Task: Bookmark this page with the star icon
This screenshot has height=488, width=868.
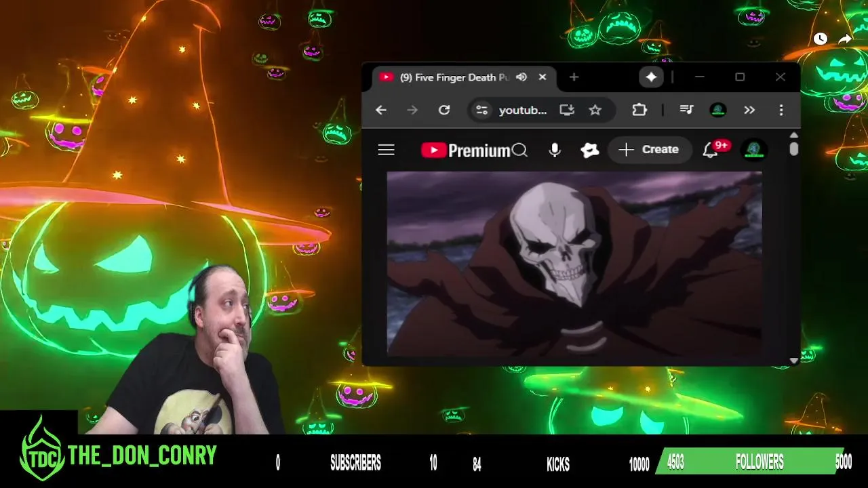Action: pyautogui.click(x=595, y=110)
